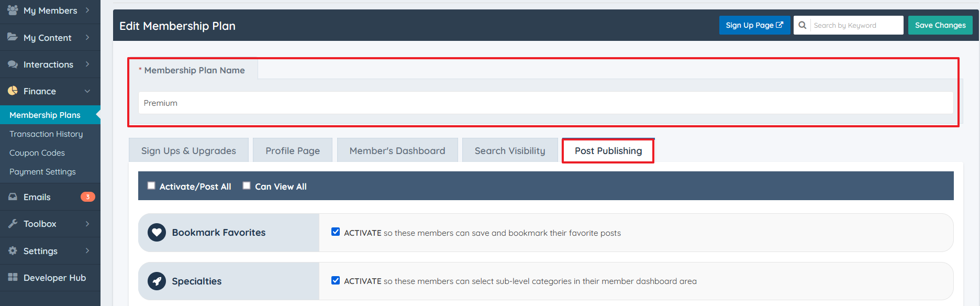Open the Member's Dashboard tab
This screenshot has height=306, width=980.
click(x=397, y=150)
